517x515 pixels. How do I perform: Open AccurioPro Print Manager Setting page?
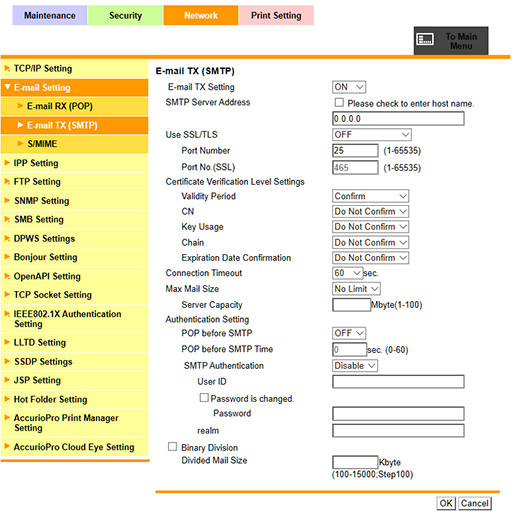(x=74, y=423)
